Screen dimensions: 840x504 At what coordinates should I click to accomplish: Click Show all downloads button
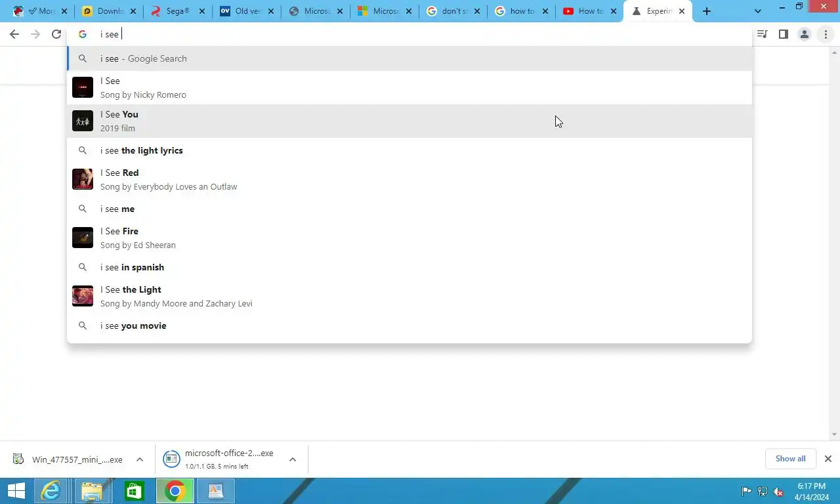click(790, 459)
